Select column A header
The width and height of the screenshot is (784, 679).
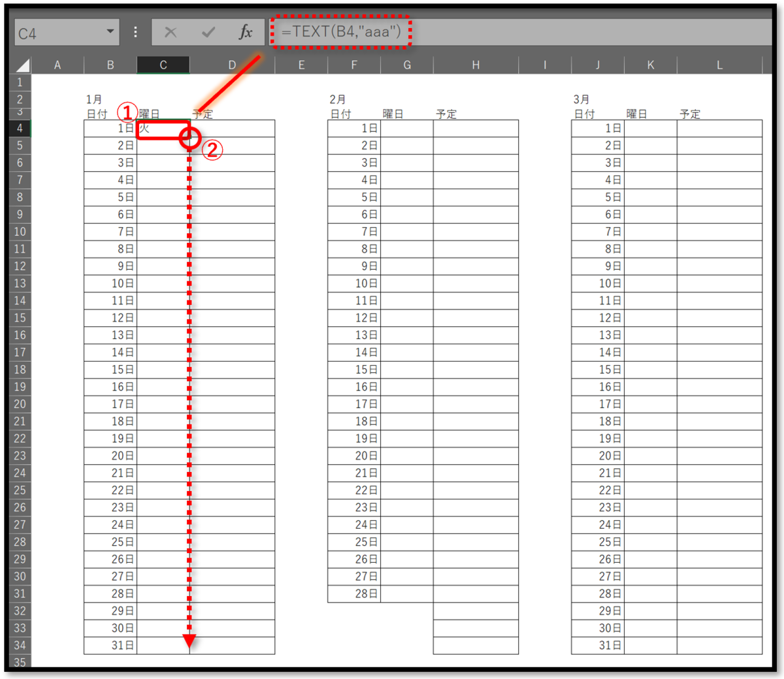[x=57, y=65]
